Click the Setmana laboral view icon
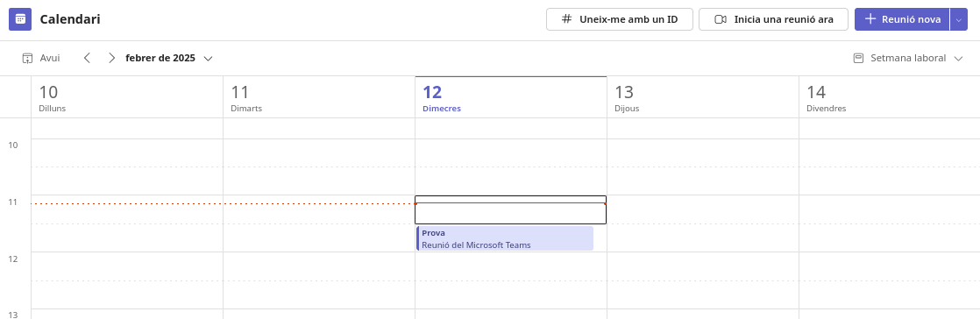The height and width of the screenshot is (319, 980). pos(859,58)
